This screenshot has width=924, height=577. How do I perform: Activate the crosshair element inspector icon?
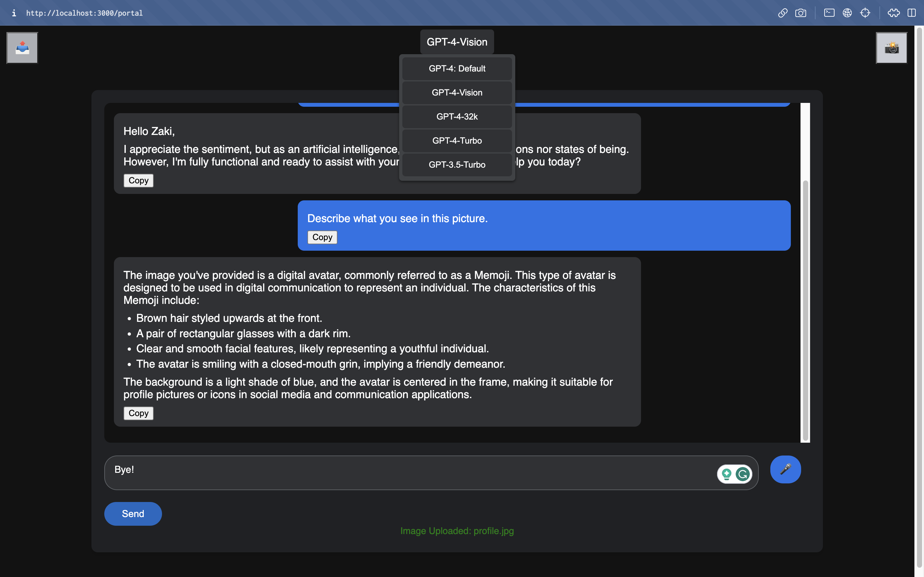click(x=865, y=13)
